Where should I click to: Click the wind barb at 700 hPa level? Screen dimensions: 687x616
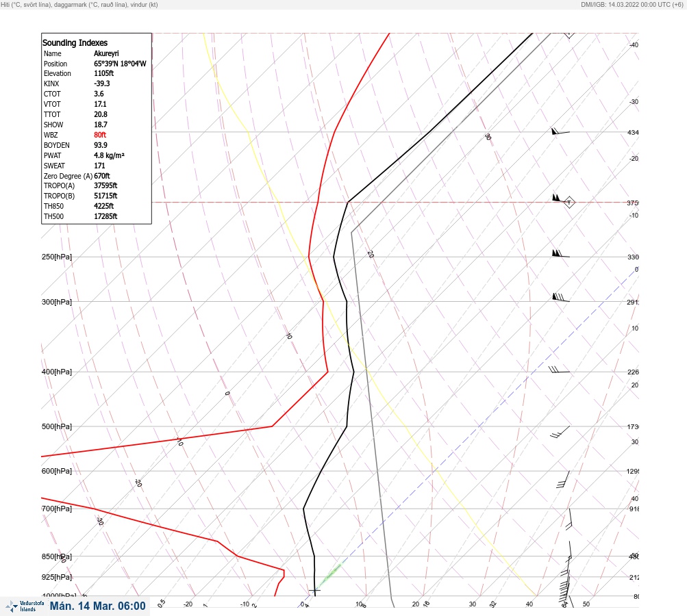(569, 519)
